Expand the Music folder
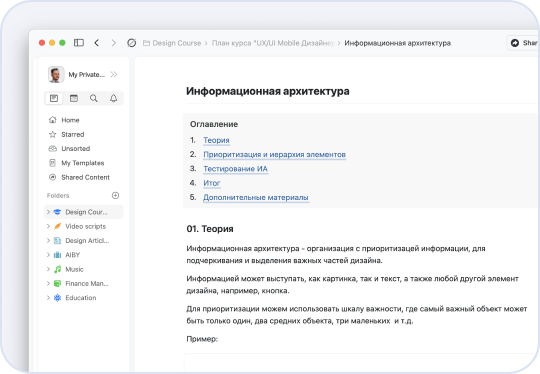The image size is (540, 374). click(x=48, y=269)
